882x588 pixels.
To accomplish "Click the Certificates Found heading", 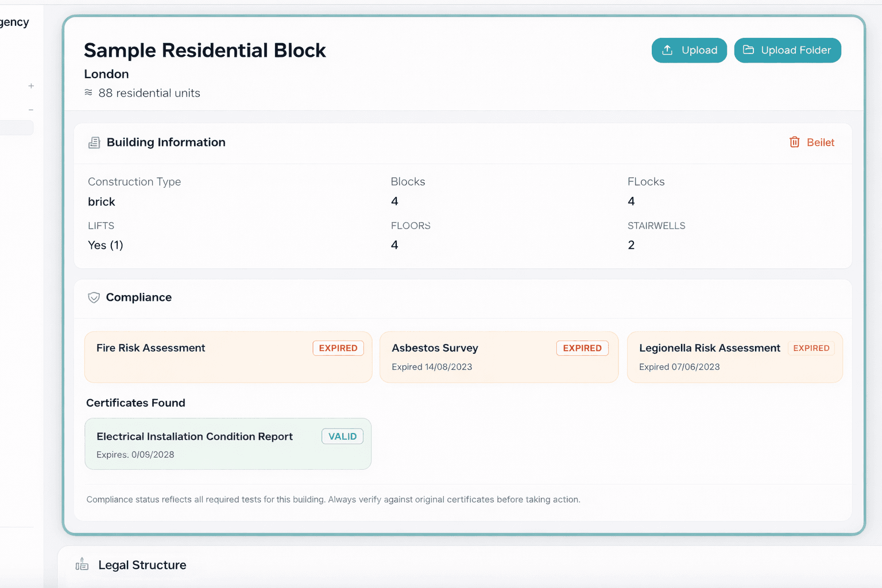I will click(136, 403).
